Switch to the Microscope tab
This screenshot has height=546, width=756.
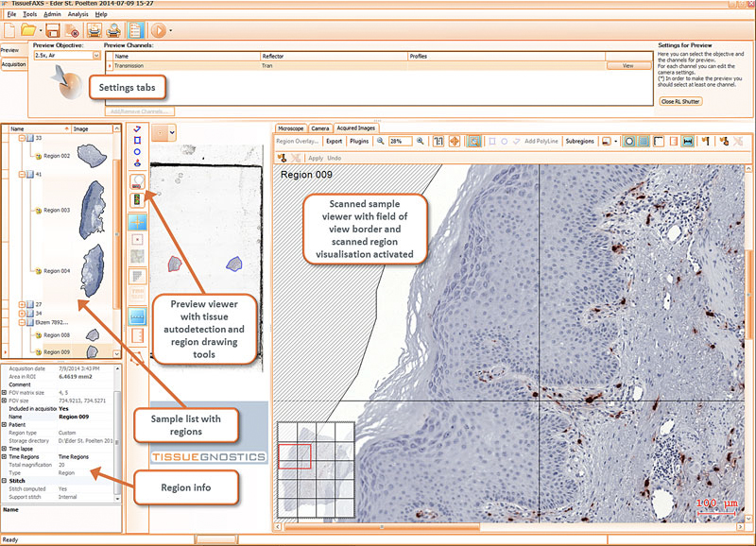tap(290, 128)
